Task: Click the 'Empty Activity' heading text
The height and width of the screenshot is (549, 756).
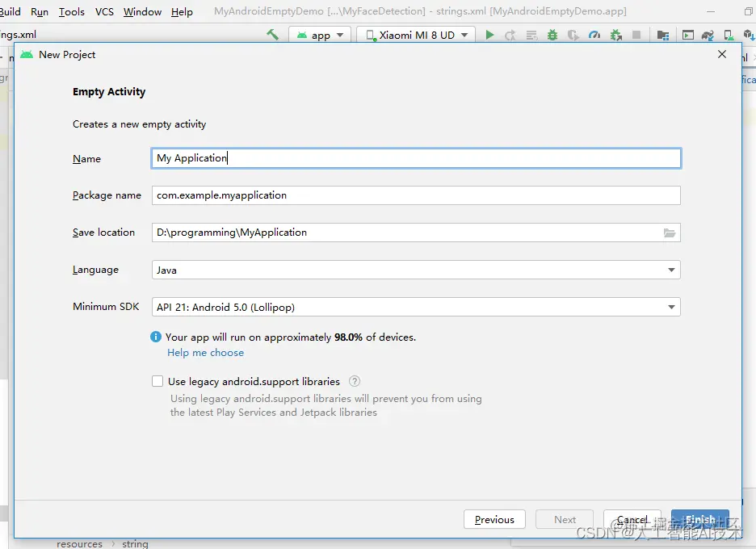Action: point(109,91)
